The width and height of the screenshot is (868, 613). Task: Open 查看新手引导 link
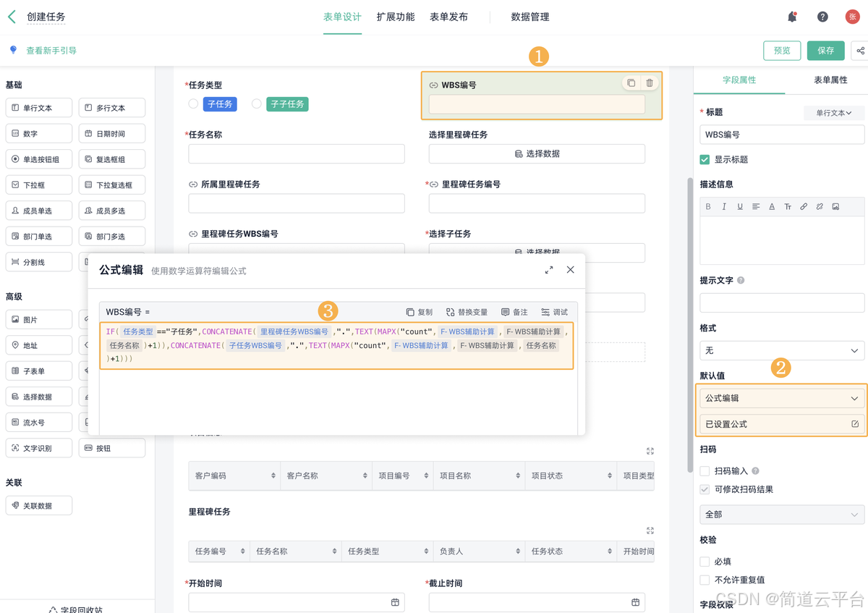(x=51, y=51)
